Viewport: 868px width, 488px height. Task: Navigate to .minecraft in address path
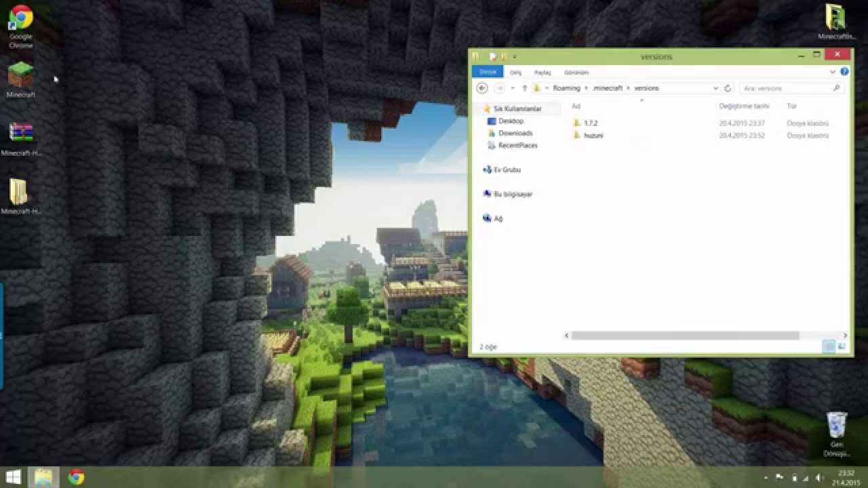tap(608, 88)
